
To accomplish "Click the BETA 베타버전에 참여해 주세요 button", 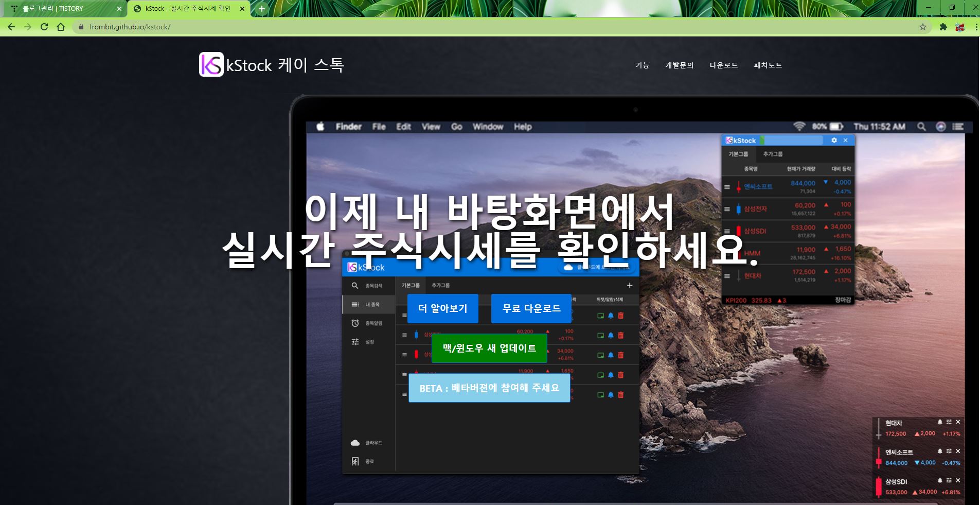I will [489, 388].
